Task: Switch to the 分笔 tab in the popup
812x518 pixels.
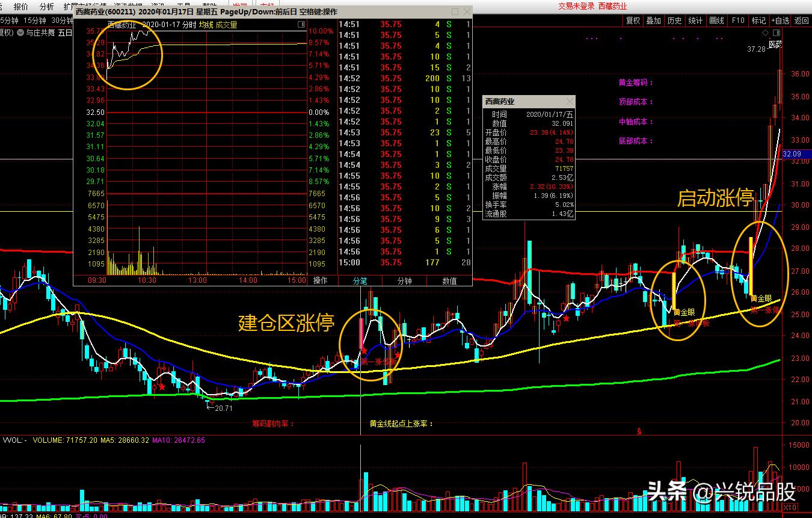Action: point(360,280)
